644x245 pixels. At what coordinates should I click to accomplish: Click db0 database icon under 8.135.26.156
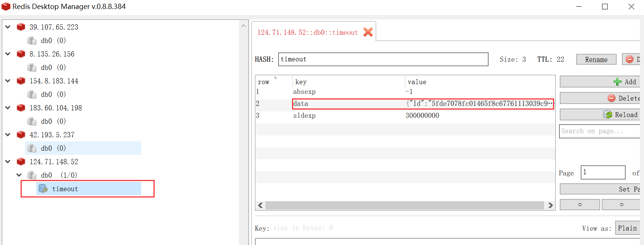point(32,67)
